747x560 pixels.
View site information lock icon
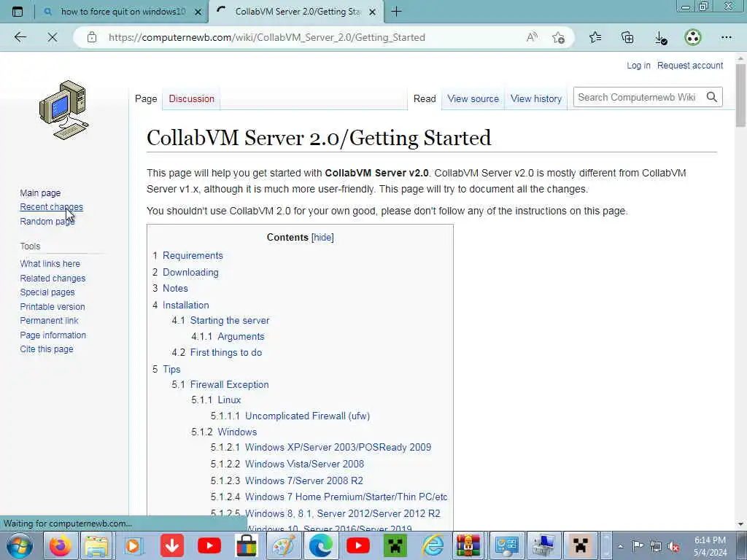92,37
